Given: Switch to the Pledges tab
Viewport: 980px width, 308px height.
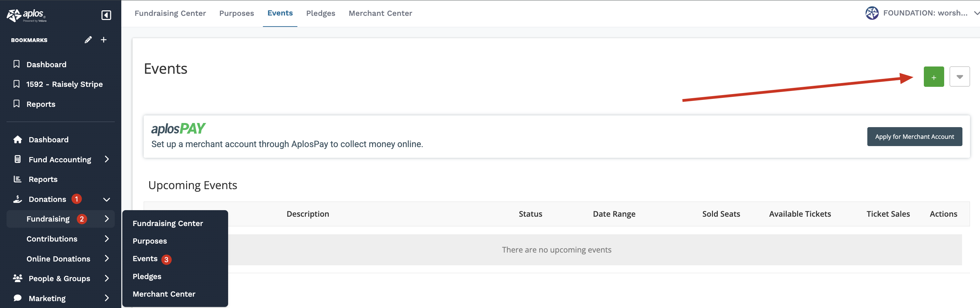Looking at the screenshot, I should click(320, 13).
